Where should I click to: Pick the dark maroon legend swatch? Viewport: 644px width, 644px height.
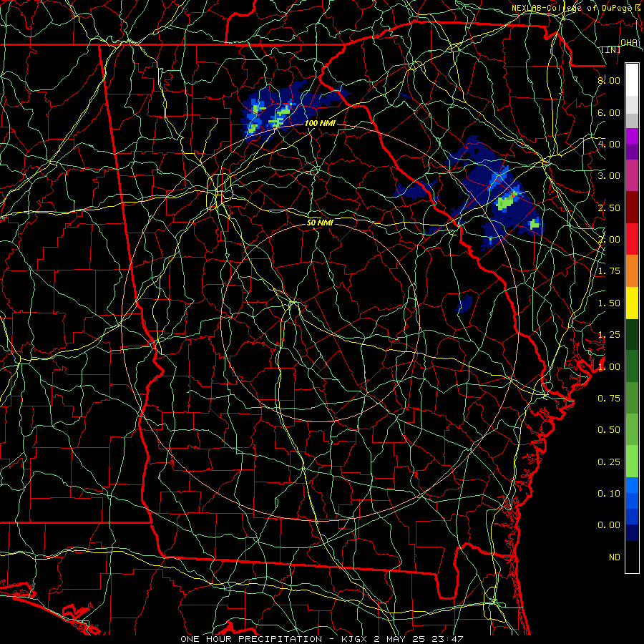tap(632, 207)
